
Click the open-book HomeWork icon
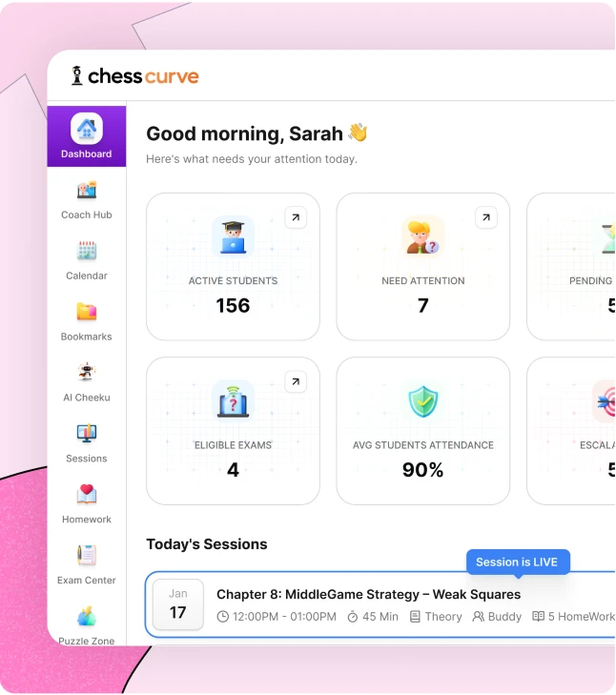(538, 617)
